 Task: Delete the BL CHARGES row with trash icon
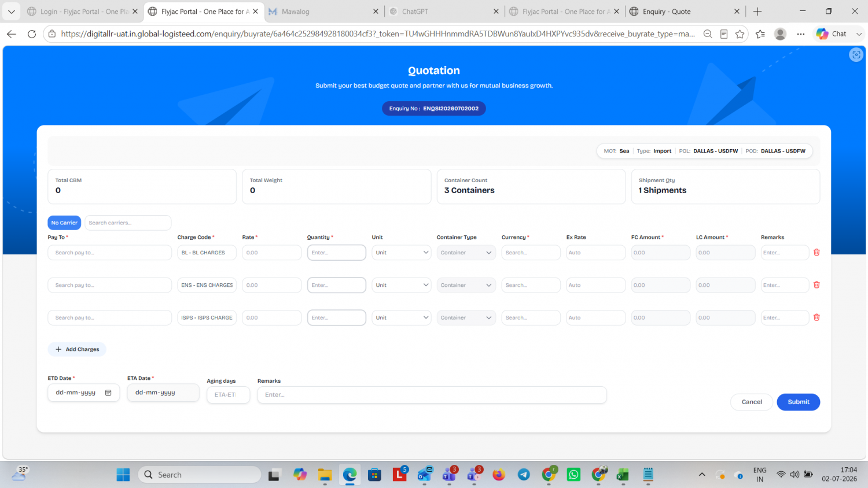[x=816, y=252]
